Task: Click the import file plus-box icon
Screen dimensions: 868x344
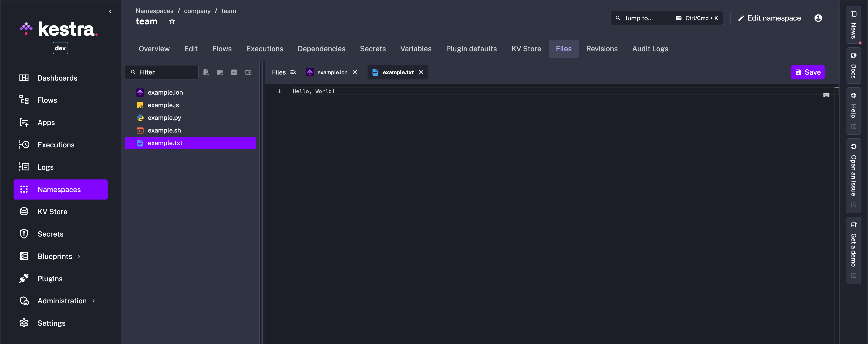Action: tap(234, 72)
